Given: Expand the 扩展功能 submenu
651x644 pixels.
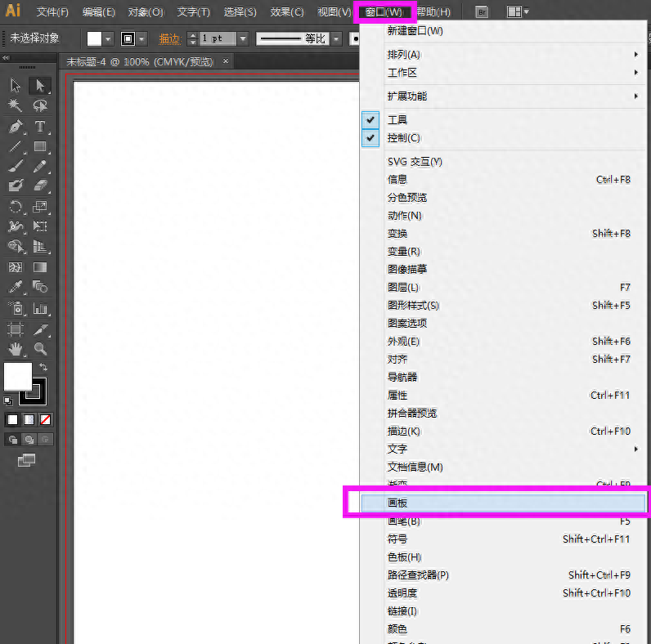Looking at the screenshot, I should point(503,96).
